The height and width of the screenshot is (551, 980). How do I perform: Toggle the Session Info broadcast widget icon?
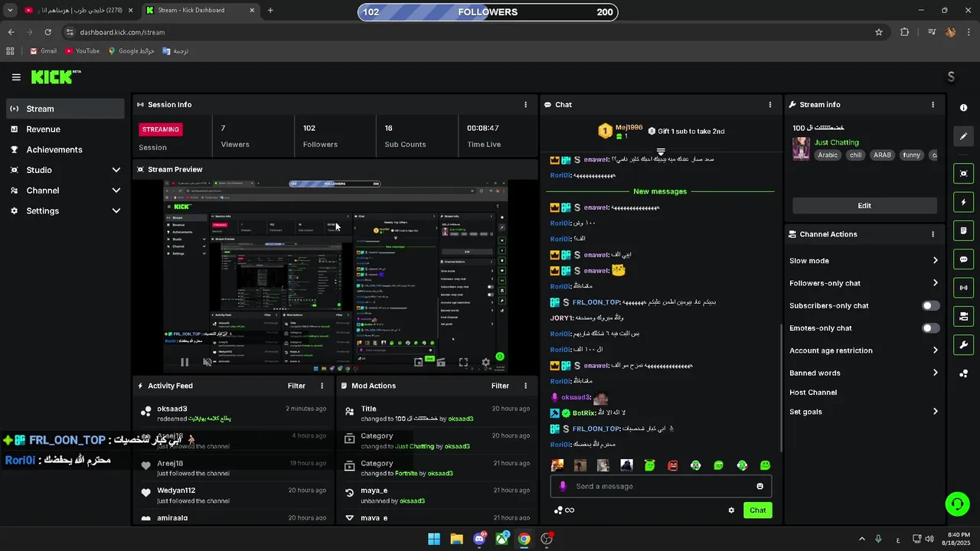[x=964, y=288]
